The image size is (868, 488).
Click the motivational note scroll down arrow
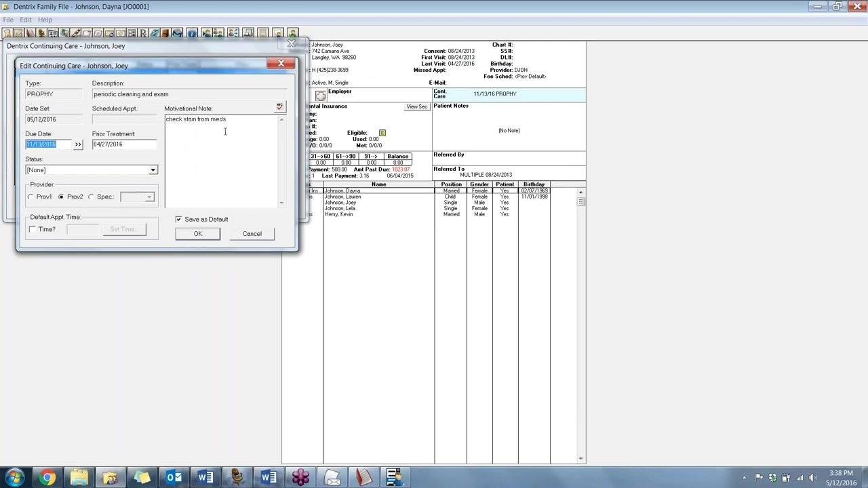pyautogui.click(x=281, y=203)
